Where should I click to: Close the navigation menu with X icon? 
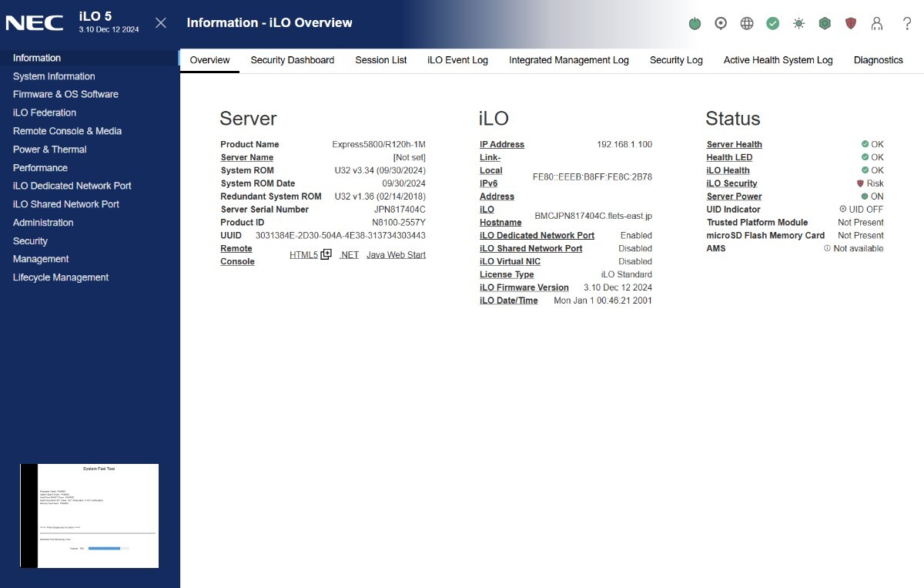click(160, 23)
